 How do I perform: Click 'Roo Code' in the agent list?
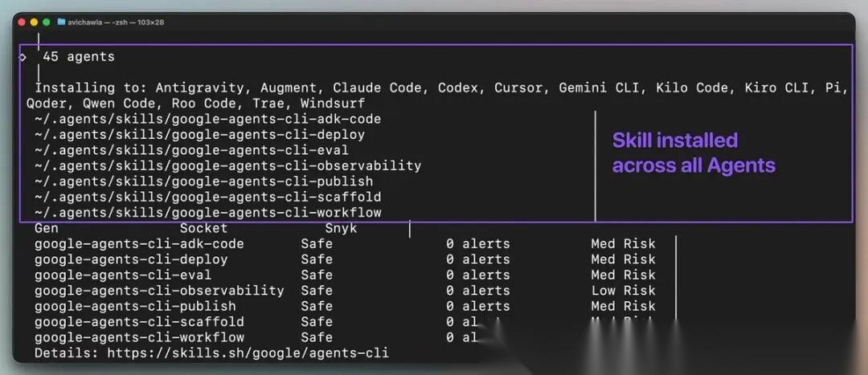tap(203, 104)
